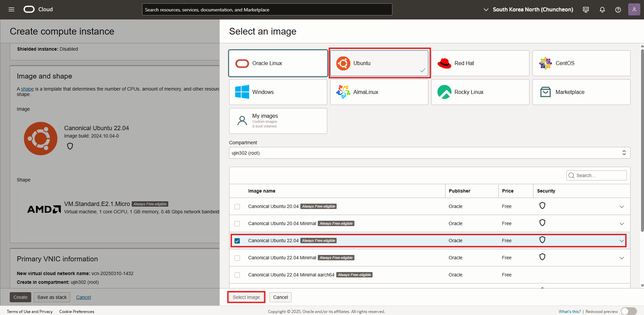The height and width of the screenshot is (315, 644).
Task: Click the shield icon under image build text
Action: (70, 146)
